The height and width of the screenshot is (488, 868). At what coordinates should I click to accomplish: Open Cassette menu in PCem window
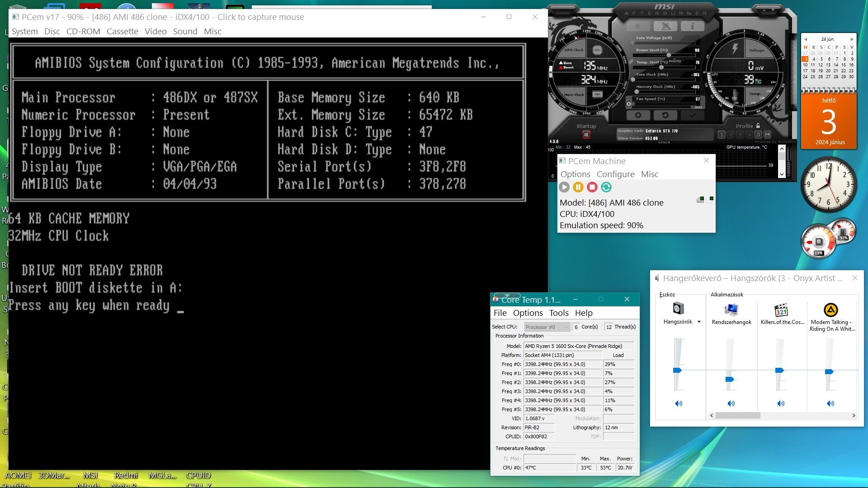click(x=123, y=31)
